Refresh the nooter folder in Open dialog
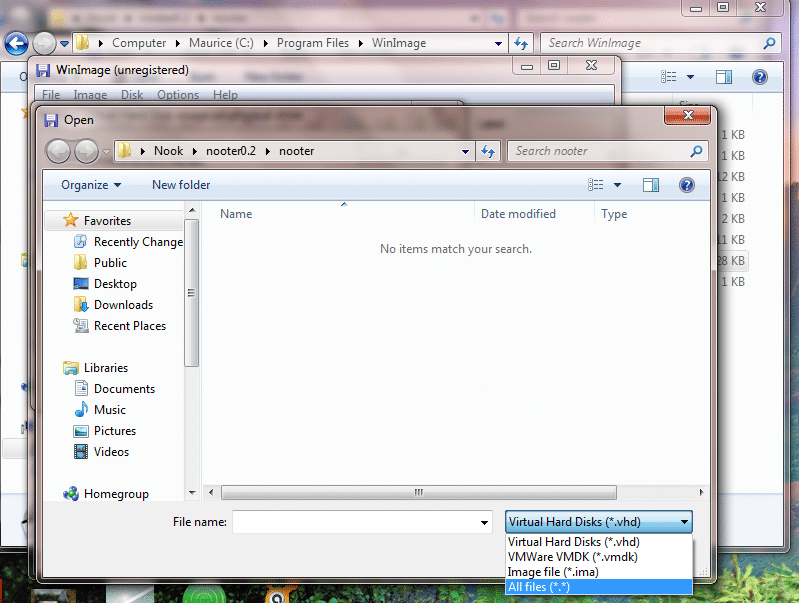The width and height of the screenshot is (799, 603). tap(488, 151)
